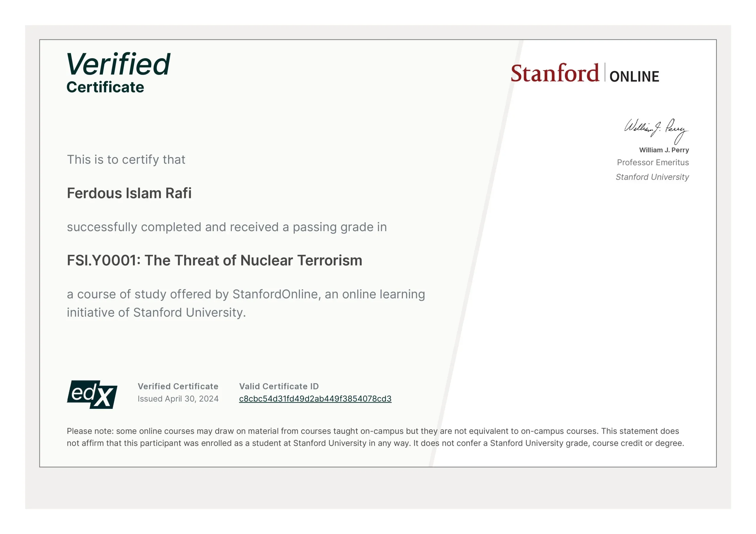Click the 'Please note' disclaimer paragraph
The width and height of the screenshot is (756, 534).
click(x=375, y=437)
